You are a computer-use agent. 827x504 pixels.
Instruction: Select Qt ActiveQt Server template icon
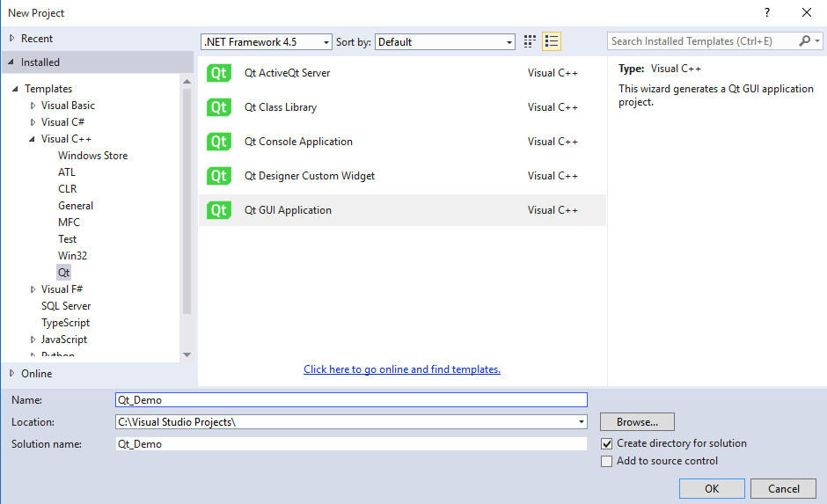219,73
